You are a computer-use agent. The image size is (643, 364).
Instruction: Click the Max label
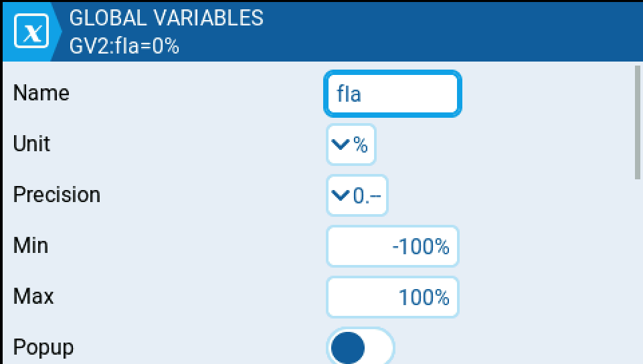coord(33,296)
